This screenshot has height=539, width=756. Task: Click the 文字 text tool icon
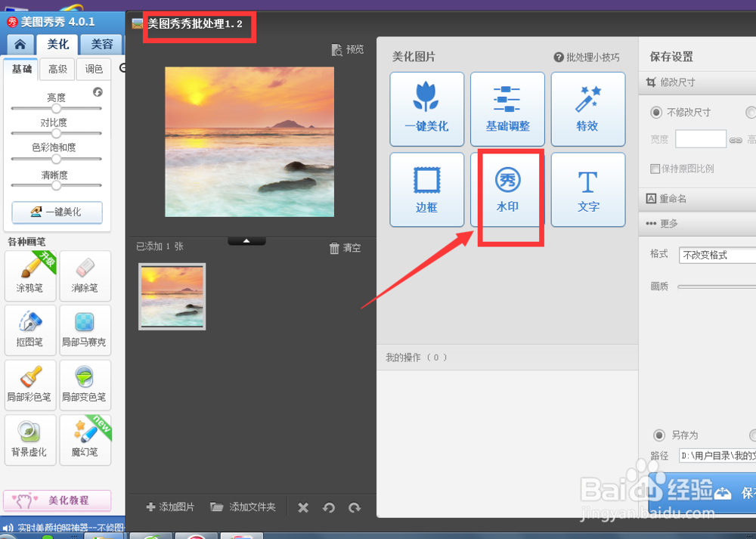[x=588, y=189]
